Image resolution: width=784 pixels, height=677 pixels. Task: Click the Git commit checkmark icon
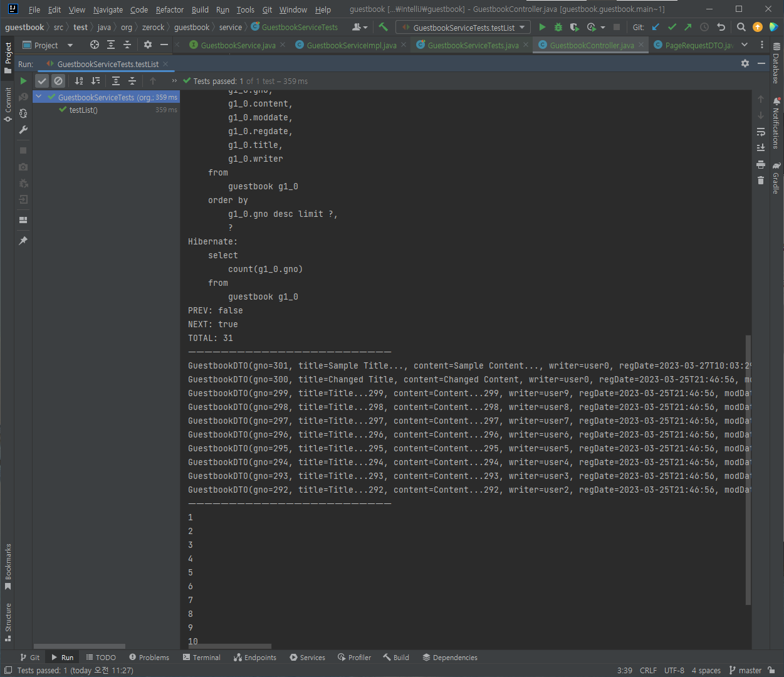click(x=672, y=27)
